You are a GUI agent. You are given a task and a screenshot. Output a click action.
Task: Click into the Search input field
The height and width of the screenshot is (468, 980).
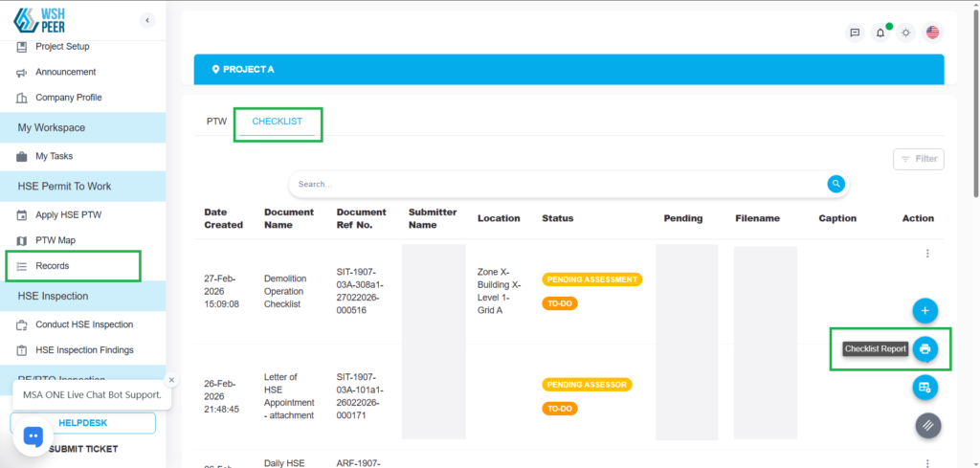(555, 184)
